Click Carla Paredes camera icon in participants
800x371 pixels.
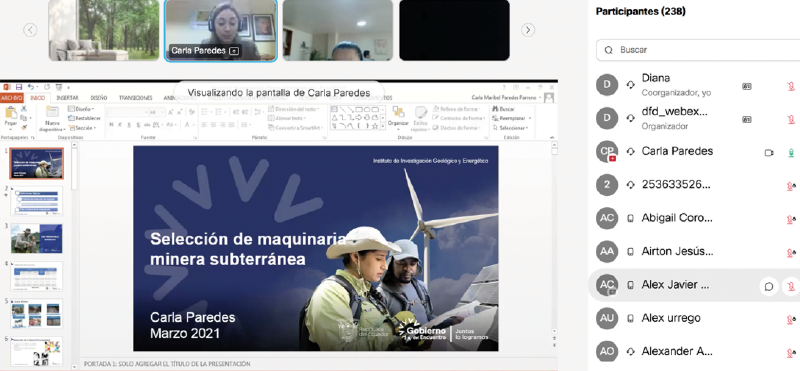pyautogui.click(x=769, y=153)
